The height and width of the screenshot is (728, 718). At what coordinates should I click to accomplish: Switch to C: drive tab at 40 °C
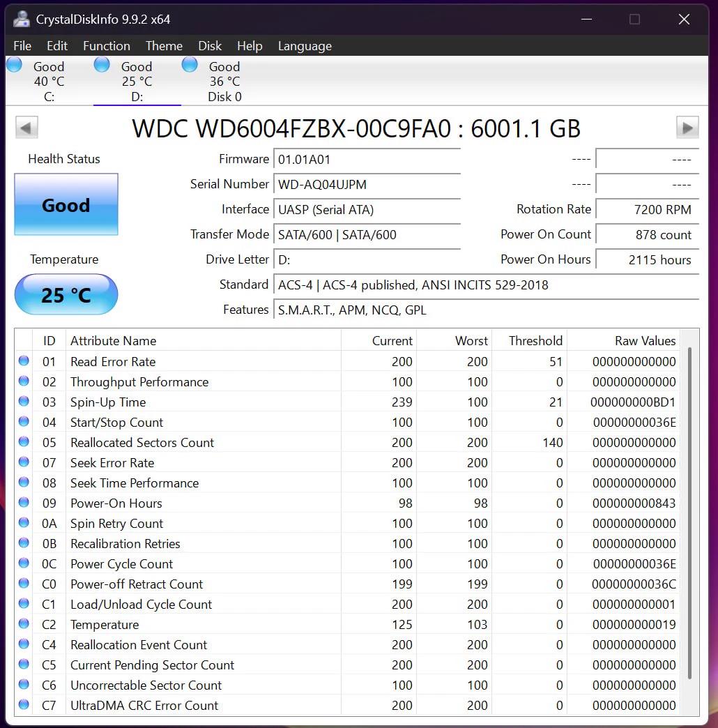(49, 82)
